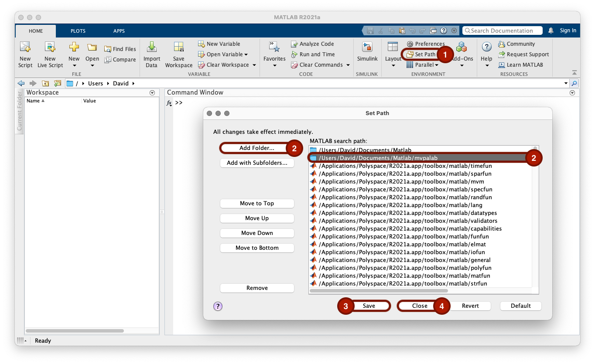
Task: Click the switch windows icon in quick access bar
Action: 433,31
